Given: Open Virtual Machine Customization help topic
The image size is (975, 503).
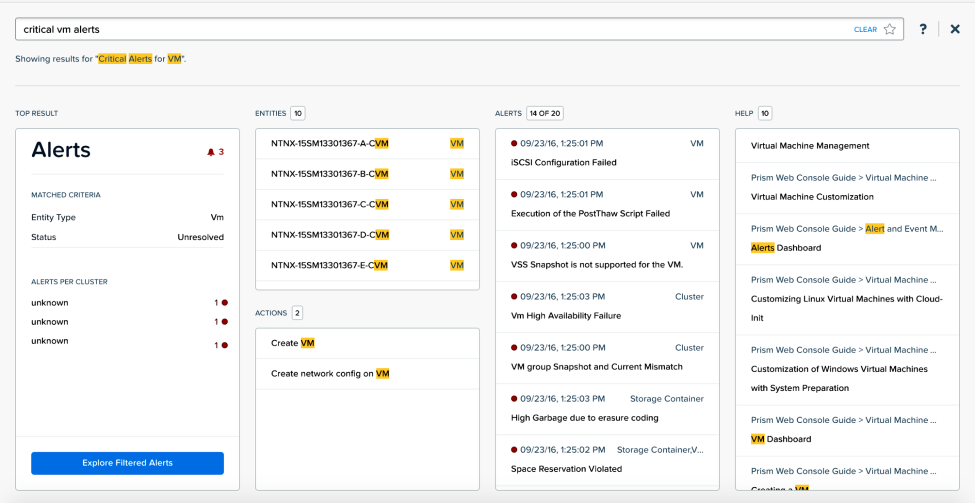Looking at the screenshot, I should point(848,188).
